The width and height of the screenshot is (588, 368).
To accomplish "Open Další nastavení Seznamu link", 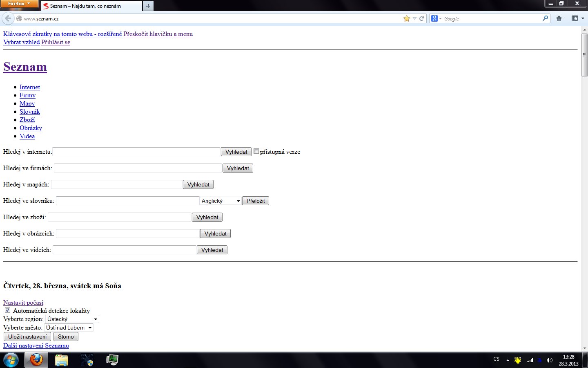I will coord(36,346).
